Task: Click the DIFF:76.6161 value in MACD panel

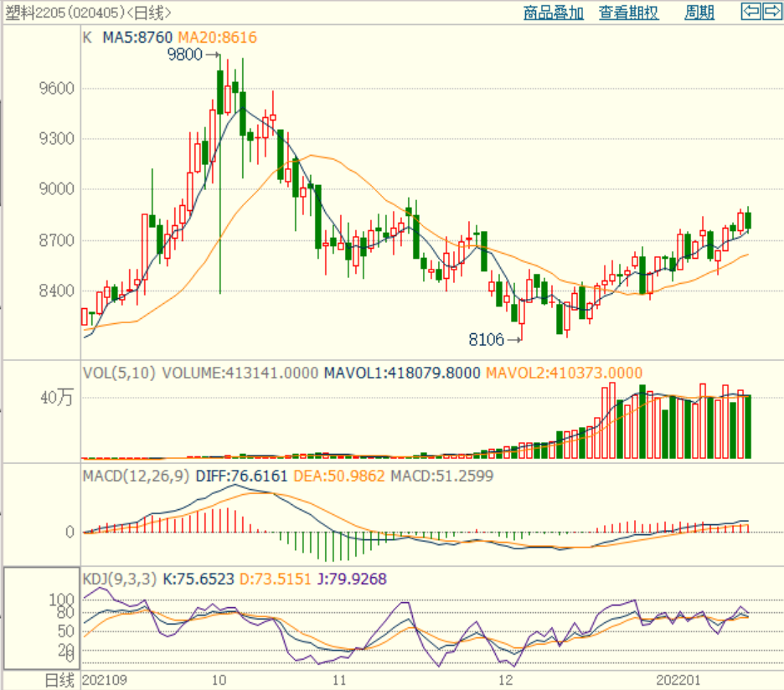Action: point(241,476)
